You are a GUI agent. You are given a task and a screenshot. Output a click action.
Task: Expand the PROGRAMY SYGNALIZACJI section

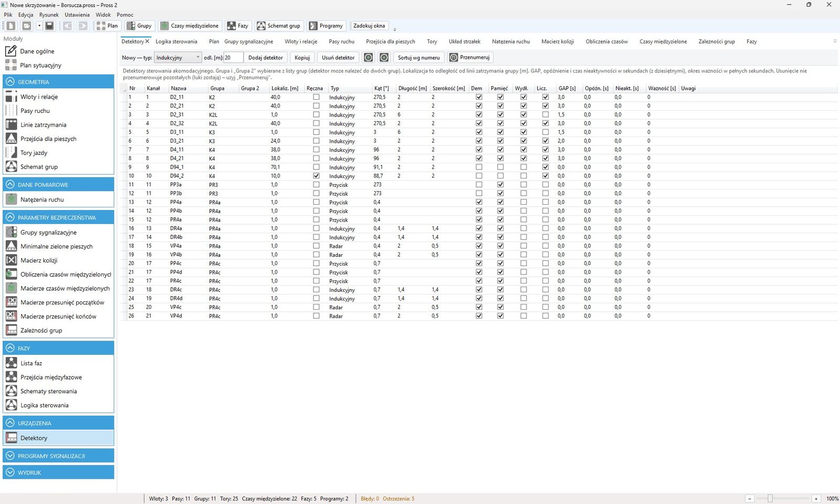[58, 456]
